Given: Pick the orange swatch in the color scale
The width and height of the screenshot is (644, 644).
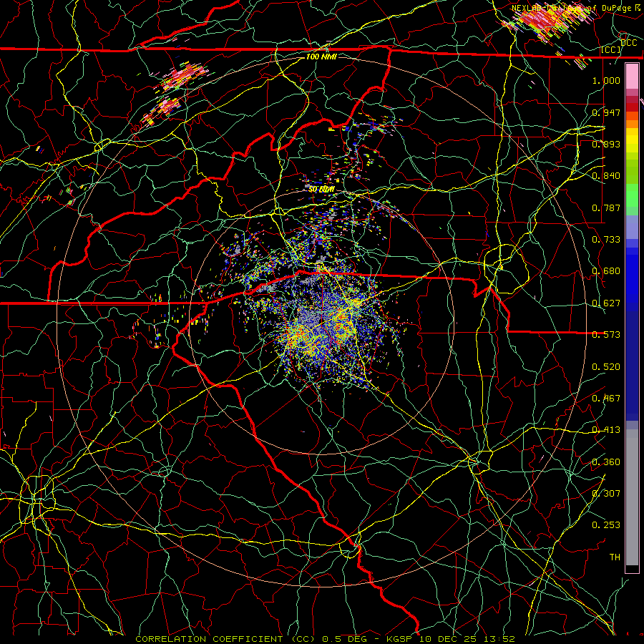Looking at the screenshot, I should [x=632, y=124].
